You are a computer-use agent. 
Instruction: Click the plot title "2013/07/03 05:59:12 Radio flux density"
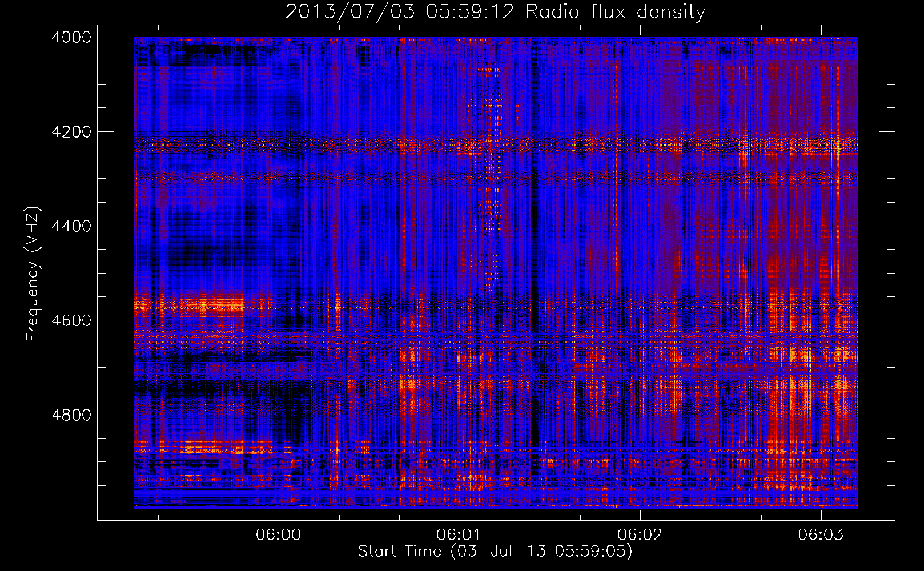click(x=495, y=11)
